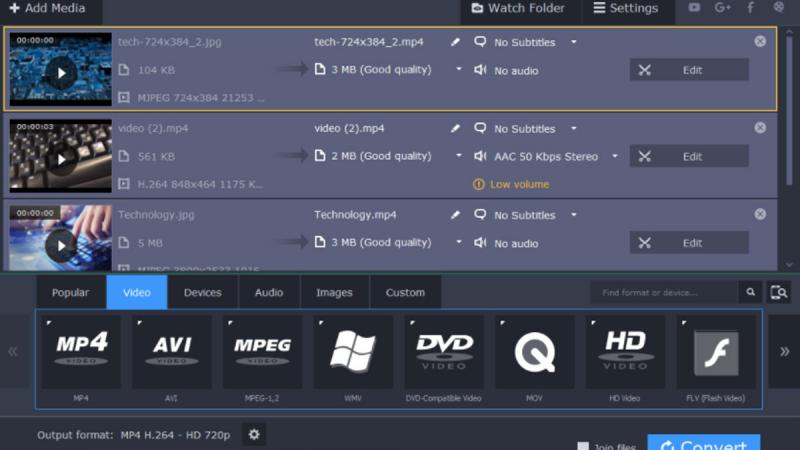Play the Technology.jpg preview thumbnail
This screenshot has height=450, width=800.
click(x=61, y=246)
